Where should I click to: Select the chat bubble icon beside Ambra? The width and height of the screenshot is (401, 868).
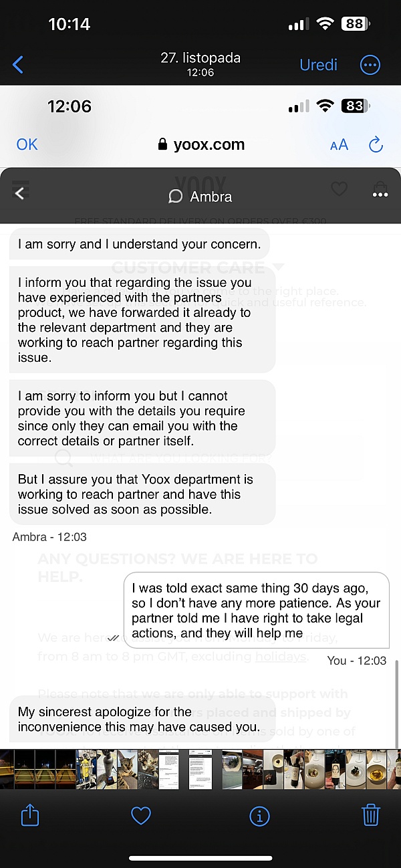pos(174,197)
